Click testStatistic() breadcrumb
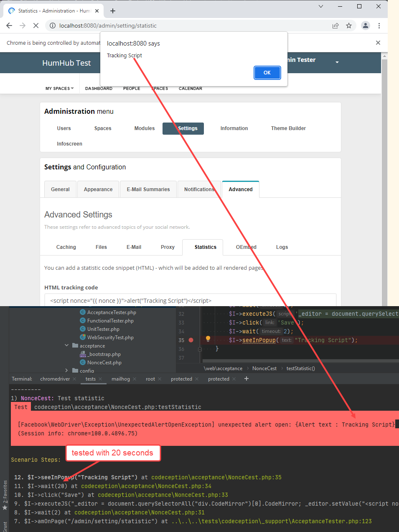399x532 pixels. [300, 368]
